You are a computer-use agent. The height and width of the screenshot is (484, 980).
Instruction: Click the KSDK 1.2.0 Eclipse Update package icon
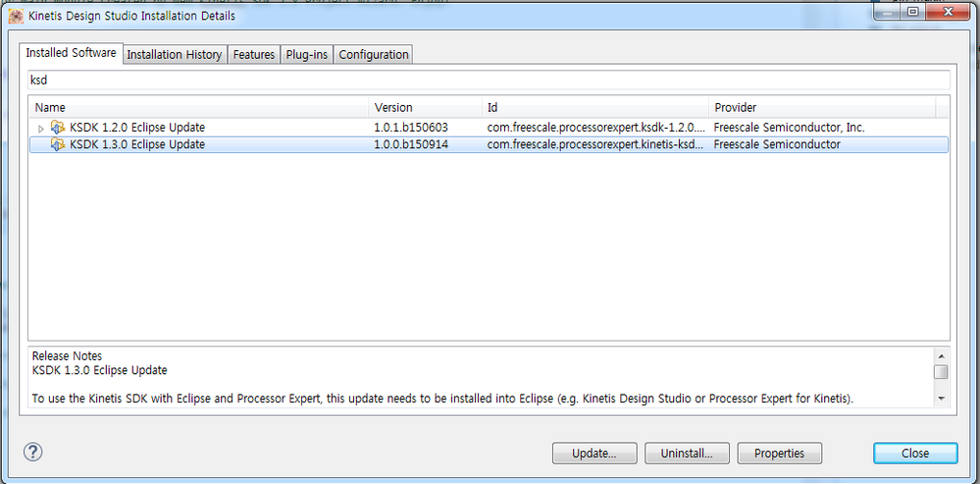click(58, 128)
